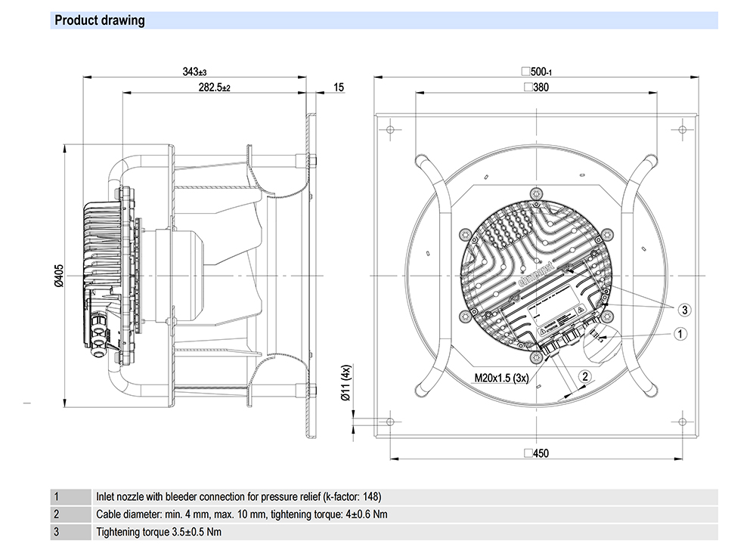Click the □380 dimension label
This screenshot has height=559, width=756.
pyautogui.click(x=535, y=88)
